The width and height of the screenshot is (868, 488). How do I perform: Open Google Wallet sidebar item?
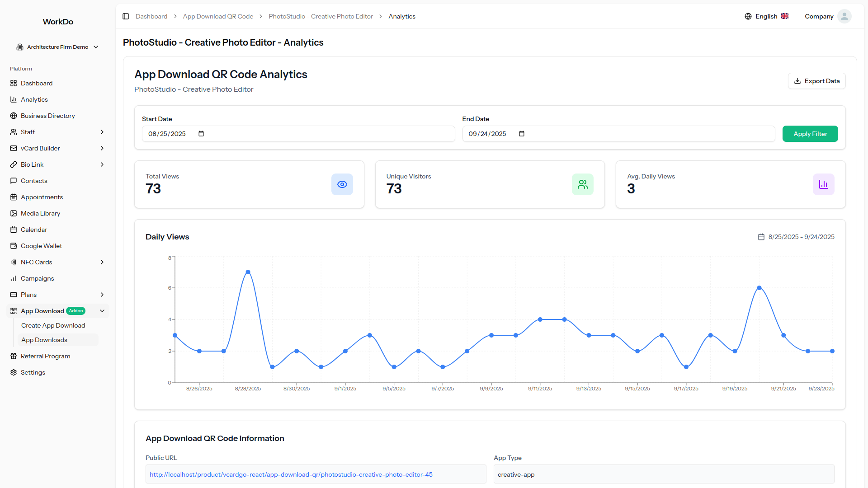pyautogui.click(x=41, y=246)
